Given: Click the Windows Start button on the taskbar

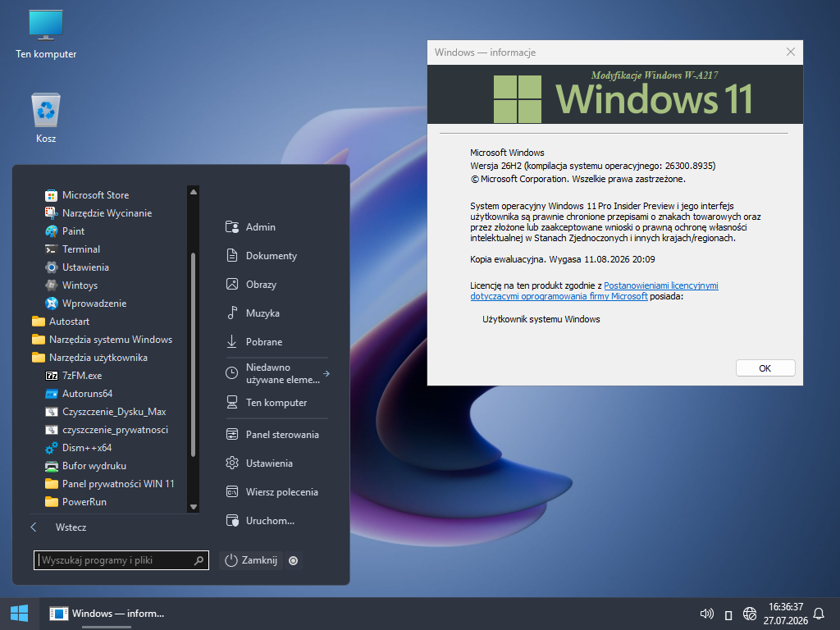Looking at the screenshot, I should click(20, 614).
